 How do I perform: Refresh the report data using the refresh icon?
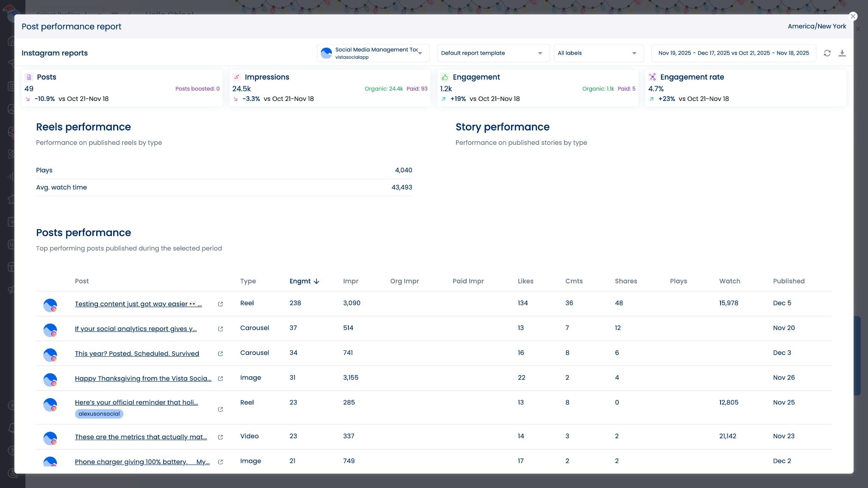click(827, 53)
